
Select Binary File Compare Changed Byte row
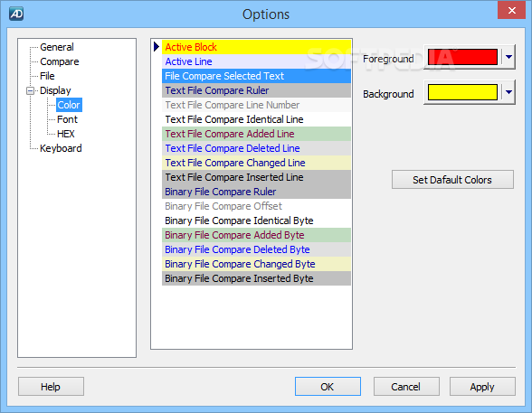(x=256, y=264)
